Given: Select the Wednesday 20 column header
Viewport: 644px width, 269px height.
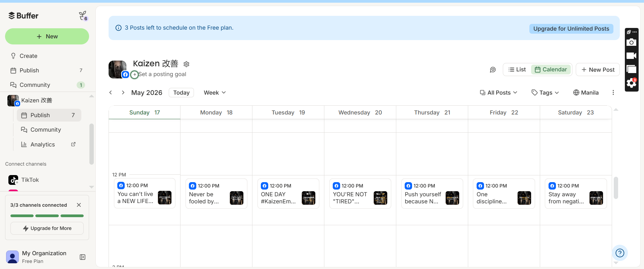Looking at the screenshot, I should coord(360,112).
